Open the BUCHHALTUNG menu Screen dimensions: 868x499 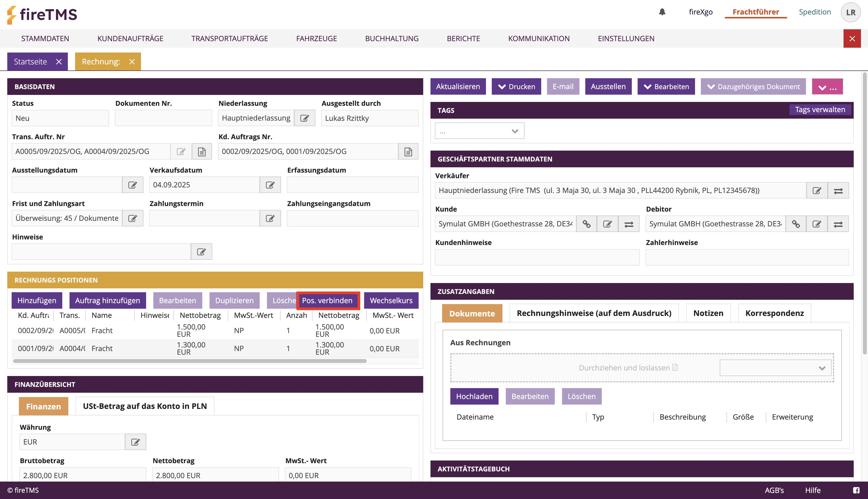(391, 38)
